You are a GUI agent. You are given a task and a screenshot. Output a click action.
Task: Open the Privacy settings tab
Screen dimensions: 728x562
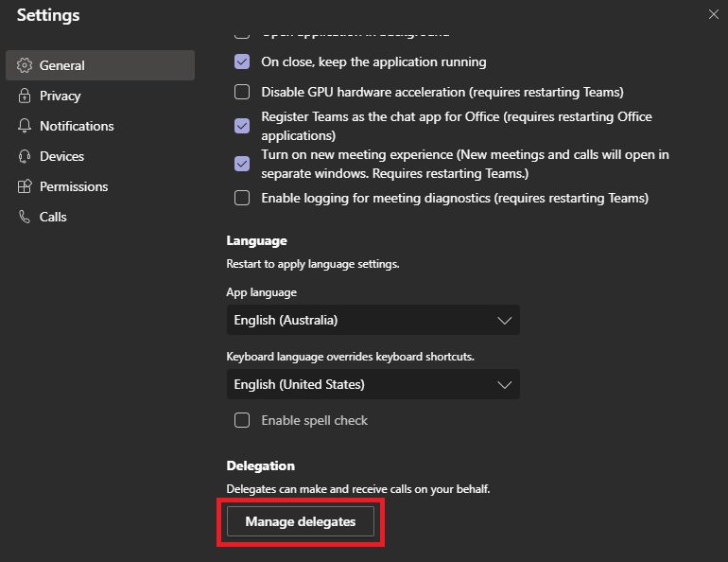(x=60, y=96)
